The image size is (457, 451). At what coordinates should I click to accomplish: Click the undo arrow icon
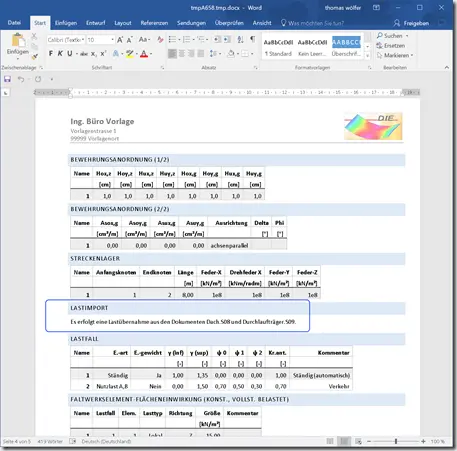click(21, 79)
